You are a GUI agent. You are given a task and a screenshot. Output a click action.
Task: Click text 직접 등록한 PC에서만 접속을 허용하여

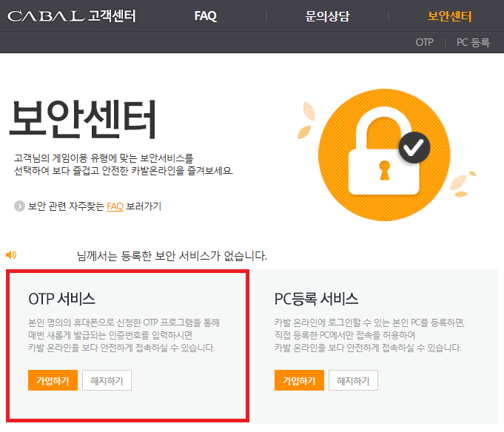pos(345,335)
